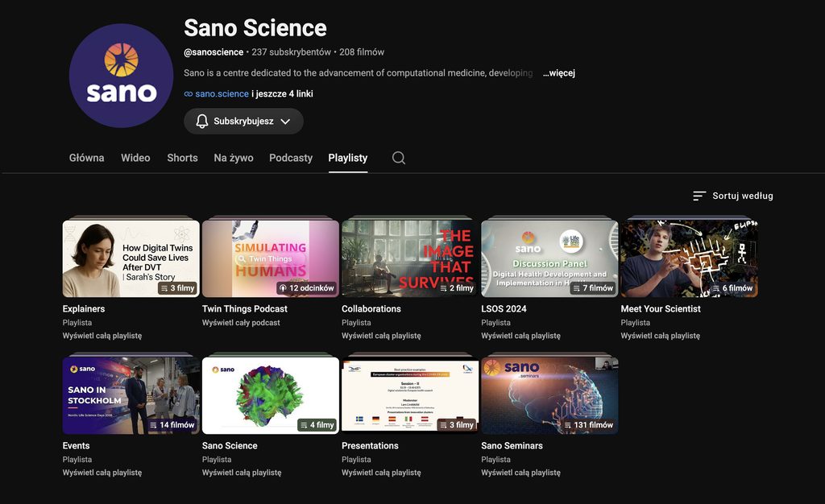Open the Events playlist thumbnail

pos(131,395)
